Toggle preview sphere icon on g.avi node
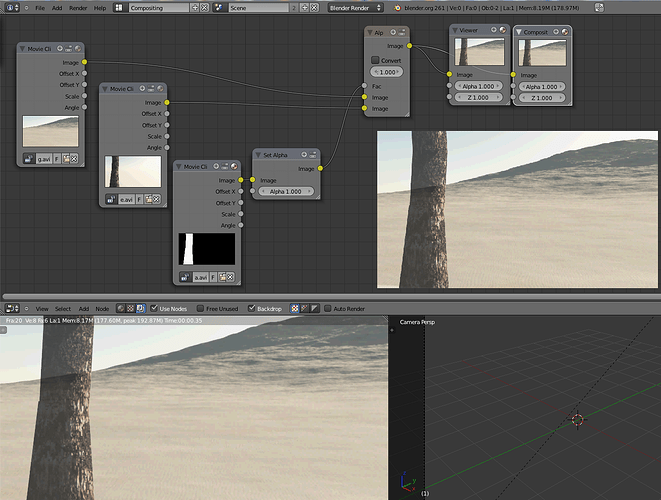This screenshot has height=500, width=661. point(78,48)
